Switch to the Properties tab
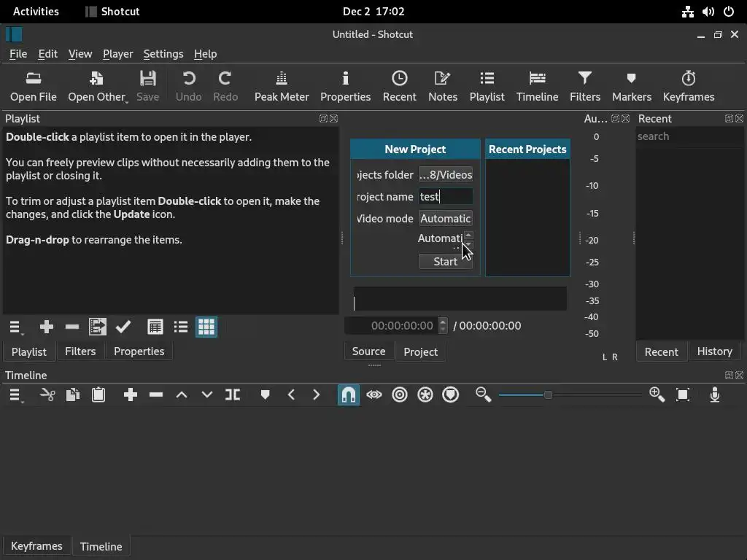Image resolution: width=747 pixels, height=560 pixels. click(139, 351)
